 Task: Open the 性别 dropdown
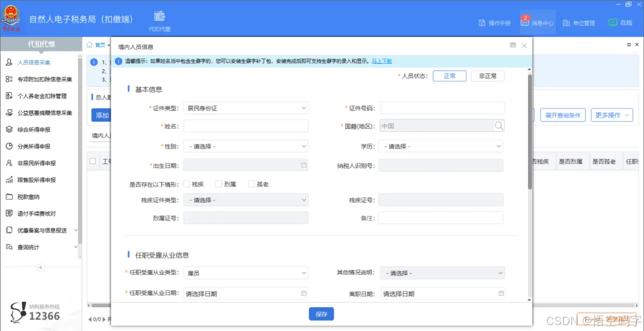246,146
